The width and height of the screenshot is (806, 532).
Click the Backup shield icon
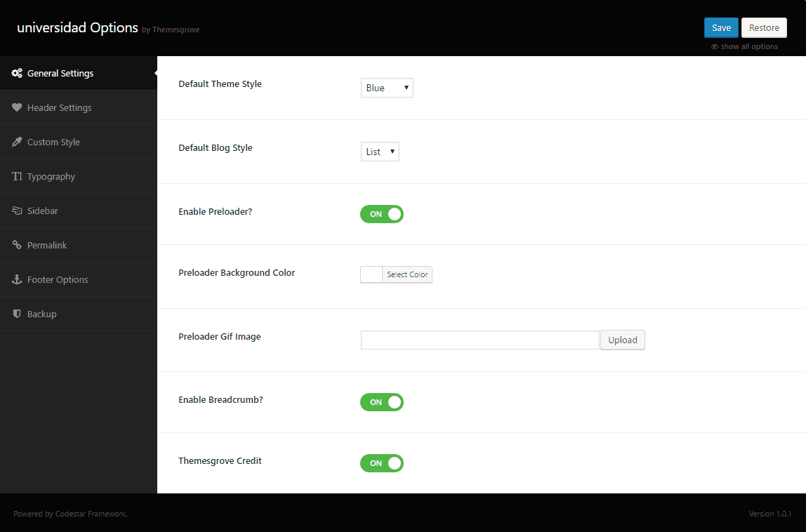(x=17, y=314)
